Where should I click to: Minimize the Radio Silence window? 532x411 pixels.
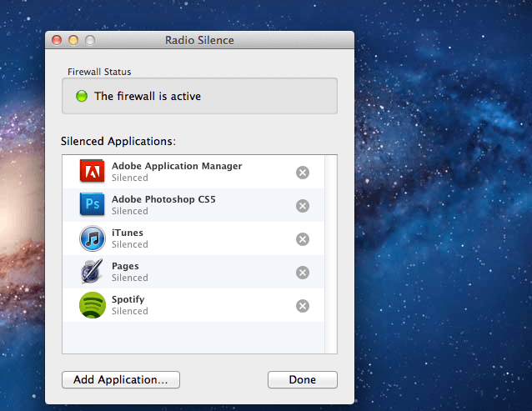point(73,40)
